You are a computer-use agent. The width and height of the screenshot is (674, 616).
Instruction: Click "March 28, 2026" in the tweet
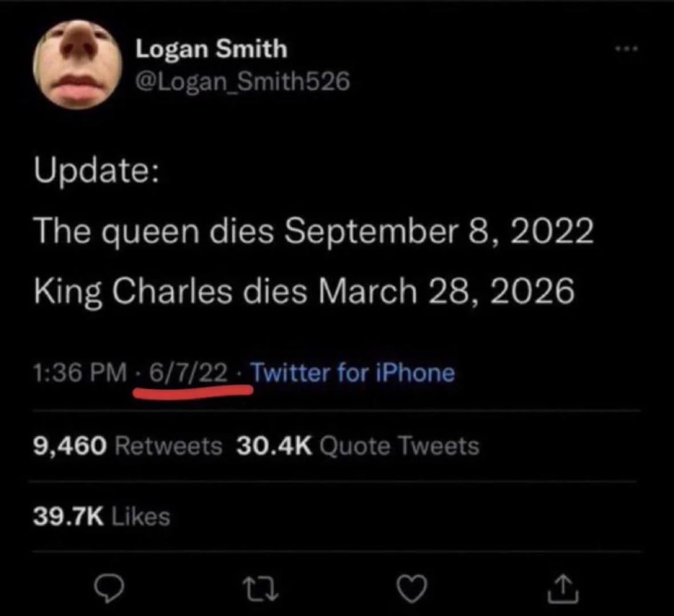click(446, 291)
